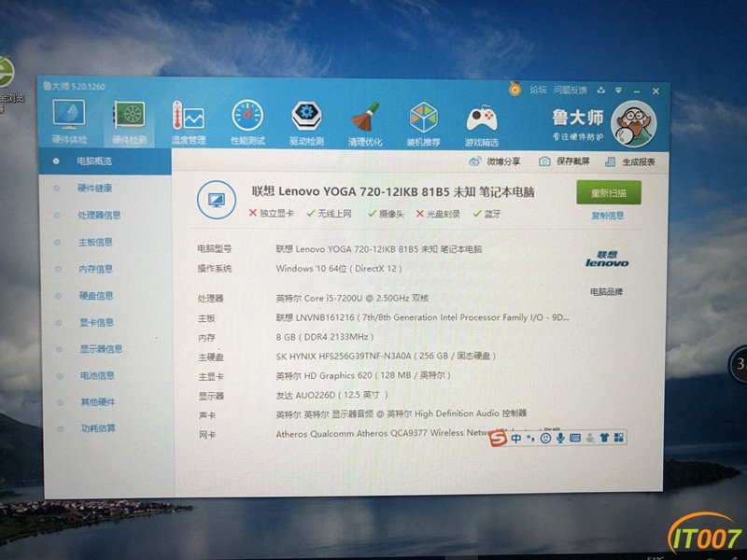Open the 论坛 forum link
The width and height of the screenshot is (747, 560).
(538, 90)
